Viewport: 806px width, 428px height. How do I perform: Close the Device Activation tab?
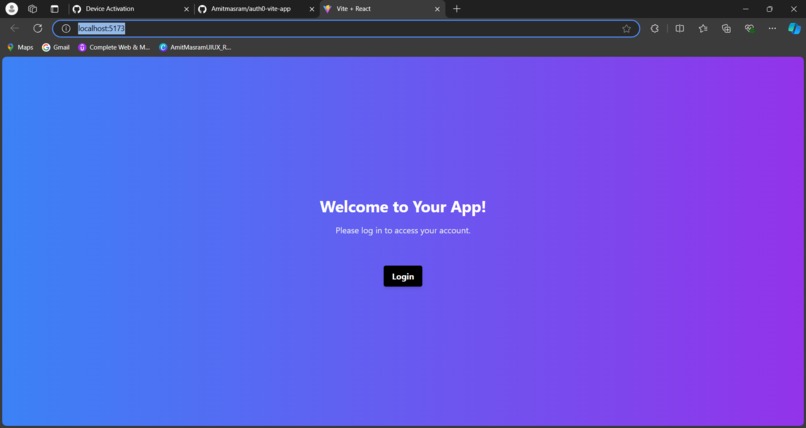[x=186, y=9]
